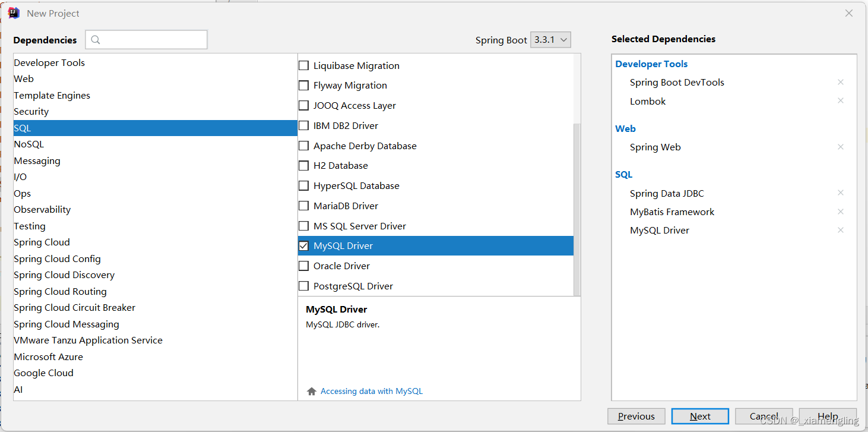868x432 pixels.
Task: Remove Spring Boot DevTools via its X icon
Action: 840,83
